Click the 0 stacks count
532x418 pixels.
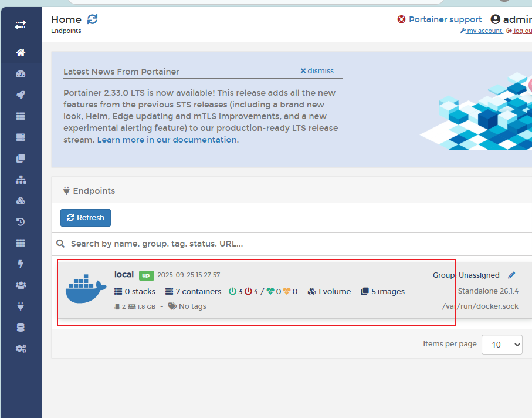[x=135, y=291]
